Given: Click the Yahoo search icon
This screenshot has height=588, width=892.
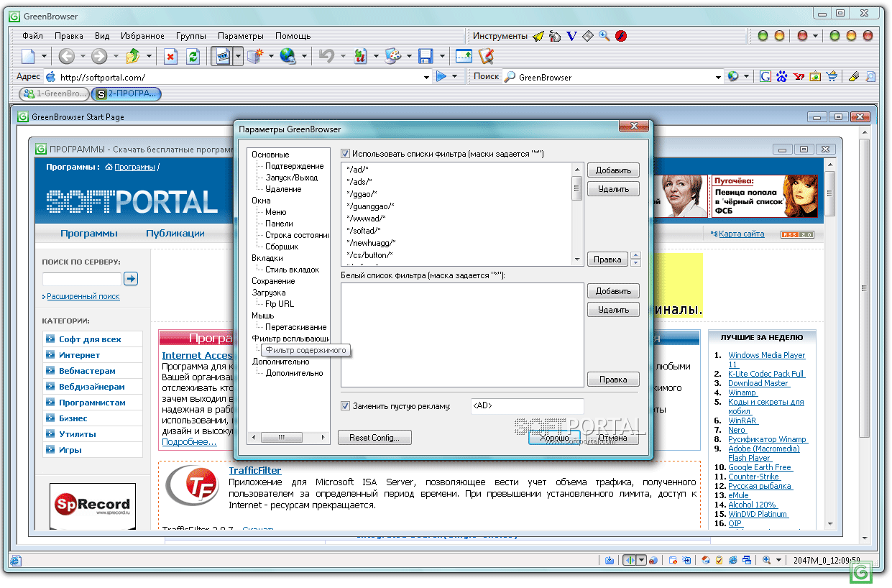Looking at the screenshot, I should (x=799, y=76).
